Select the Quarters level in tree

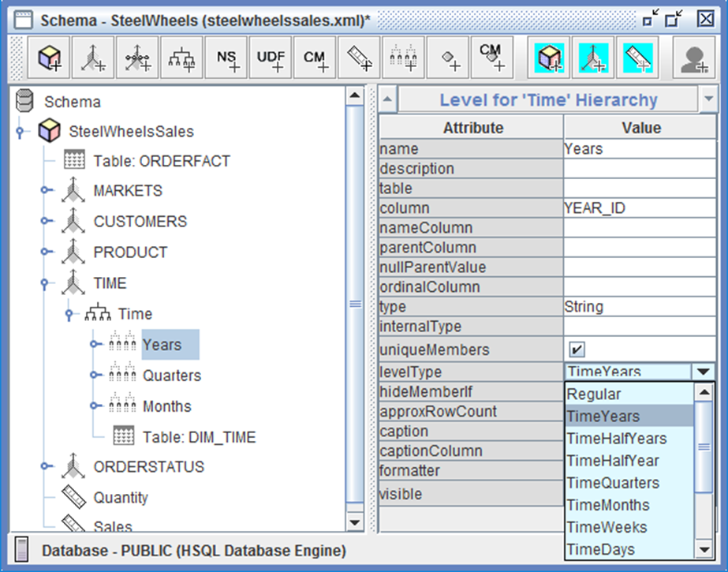(x=171, y=376)
